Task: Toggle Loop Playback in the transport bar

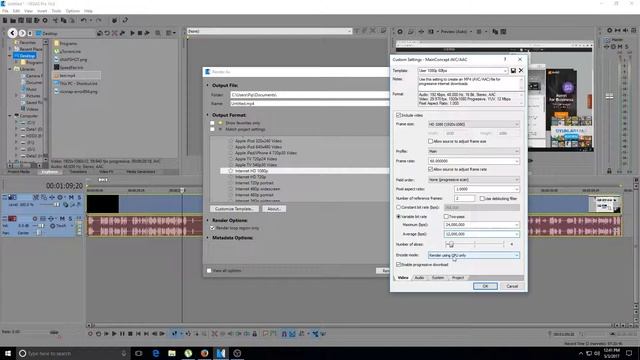Action: click(x=98, y=334)
